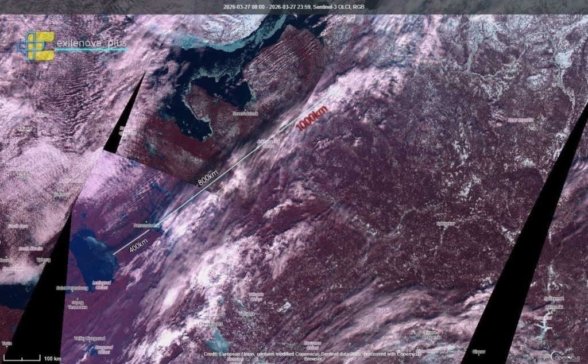Image resolution: width=588 pixels, height=364 pixels.
Task: Click the Veliky Novgorod city label
Action: [x=90, y=338]
